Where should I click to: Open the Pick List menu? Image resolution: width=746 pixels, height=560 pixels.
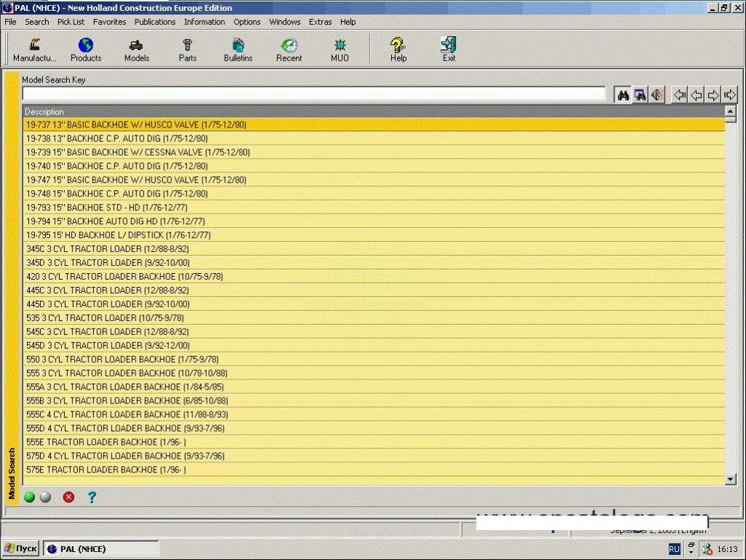click(x=71, y=22)
